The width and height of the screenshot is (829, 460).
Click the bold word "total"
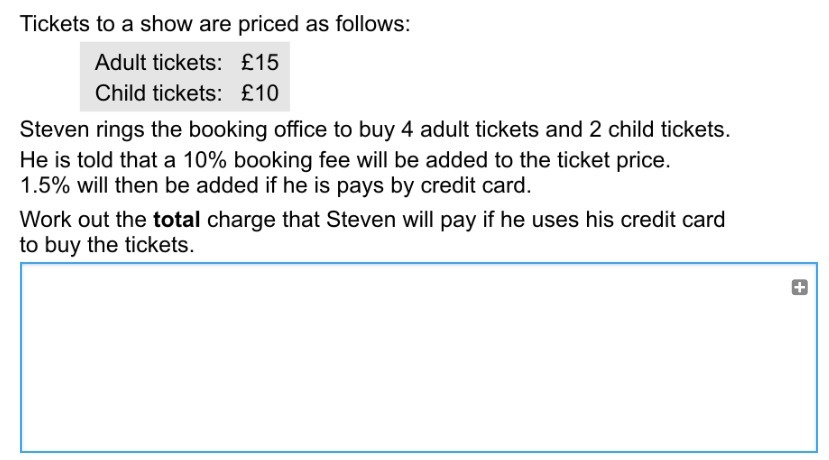177,220
